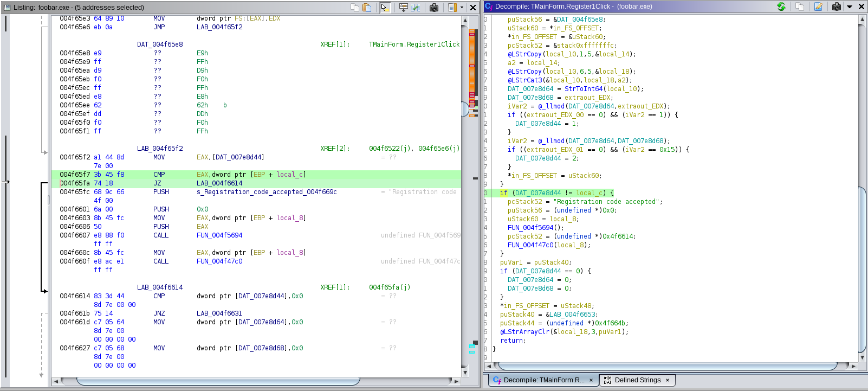The image size is (868, 391).
Task: Click FUN_004f47c0 in the Listing CALL
Action: click(219, 261)
